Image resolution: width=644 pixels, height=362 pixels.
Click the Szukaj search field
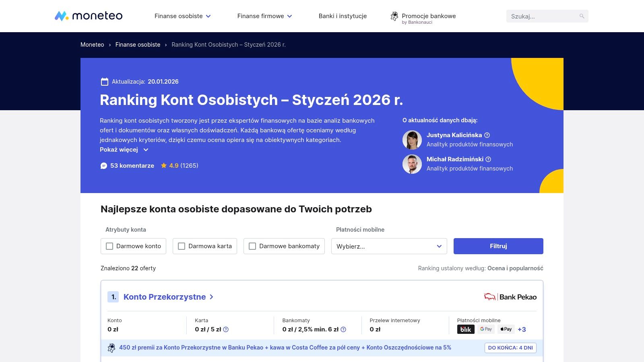pyautogui.click(x=547, y=16)
